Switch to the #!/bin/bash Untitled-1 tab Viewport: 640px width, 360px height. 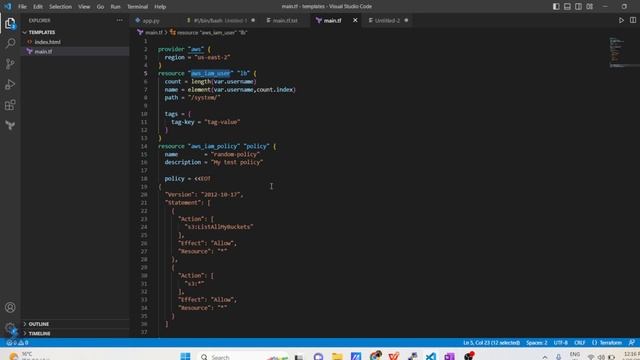(x=220, y=20)
